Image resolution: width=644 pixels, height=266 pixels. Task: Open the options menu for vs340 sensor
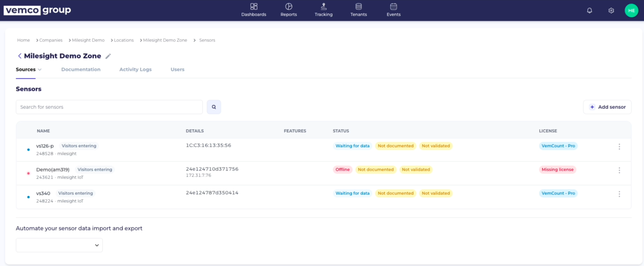point(619,194)
